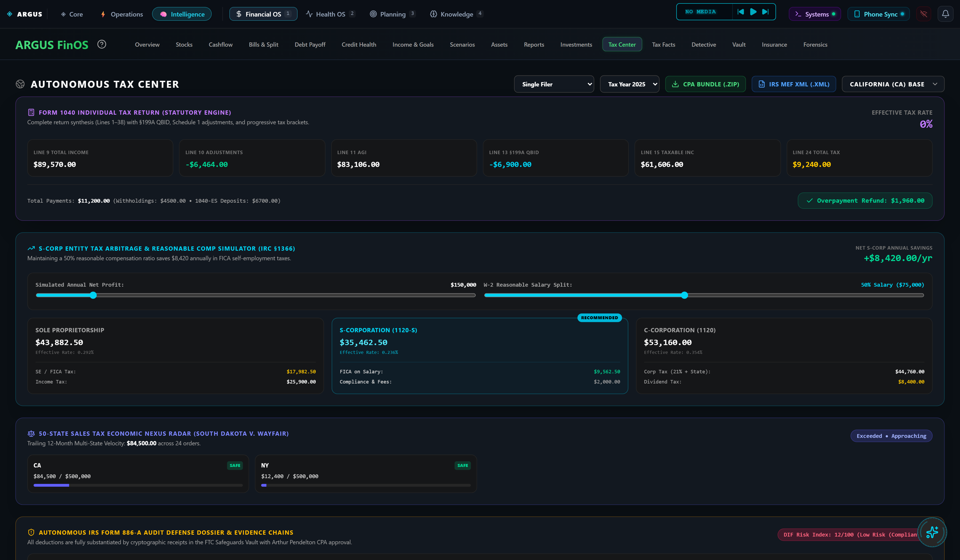Click the Nexus Radar scales icon

(31, 434)
